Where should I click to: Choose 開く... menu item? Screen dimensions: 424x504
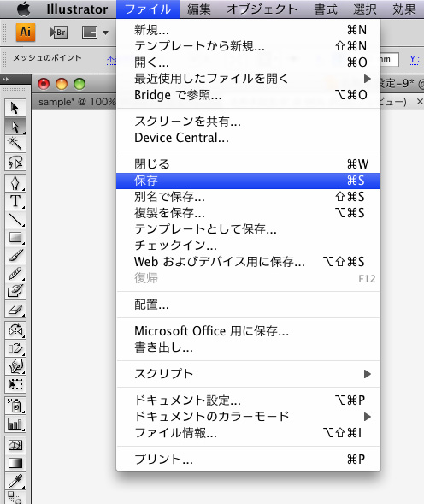pos(248,62)
